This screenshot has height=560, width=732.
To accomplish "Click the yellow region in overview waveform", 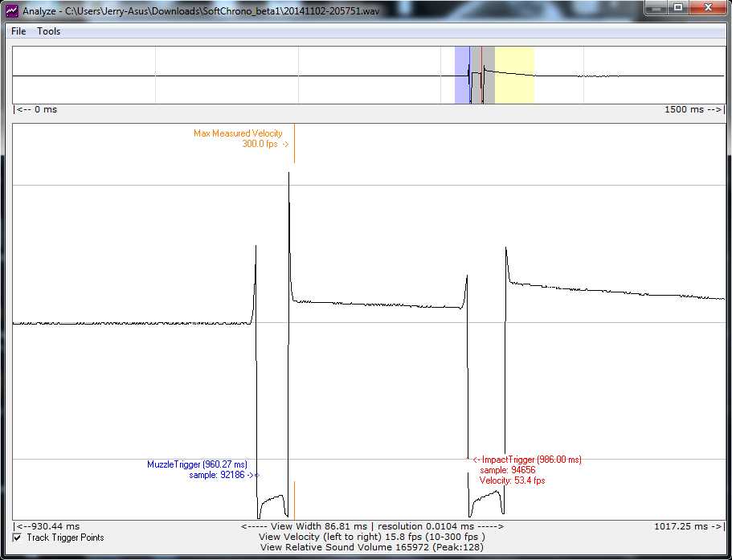I will 514,75.
